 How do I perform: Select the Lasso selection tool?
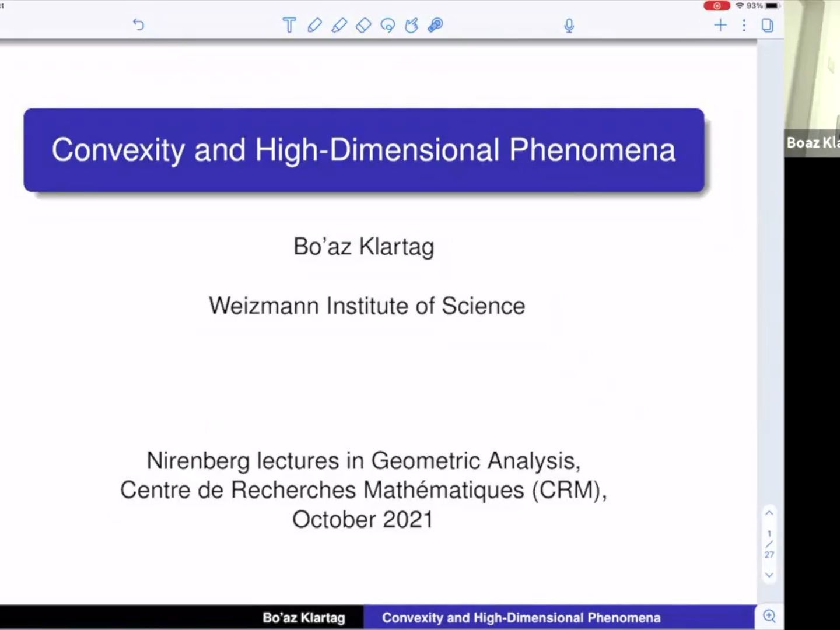coord(387,25)
